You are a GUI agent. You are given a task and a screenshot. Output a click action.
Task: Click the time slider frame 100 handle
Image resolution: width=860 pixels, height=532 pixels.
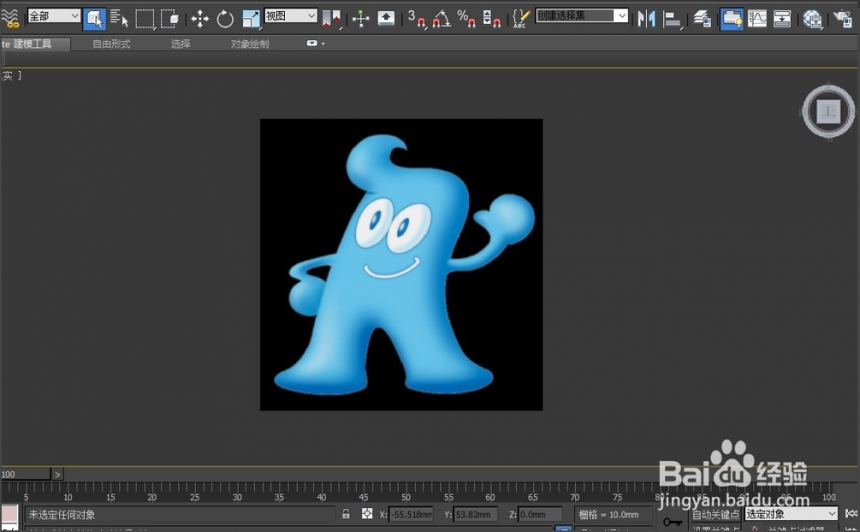click(25, 474)
